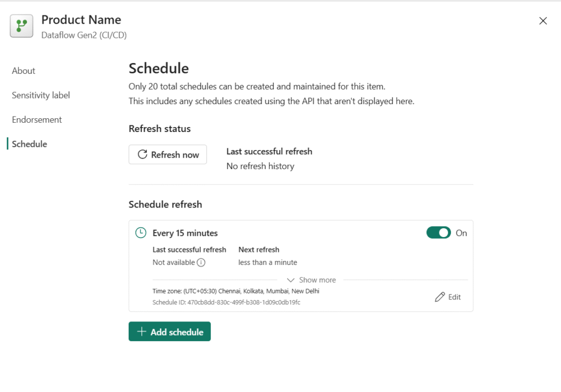Open the Sensitivity label section
Image resolution: width=561 pixels, height=392 pixels.
click(x=41, y=95)
